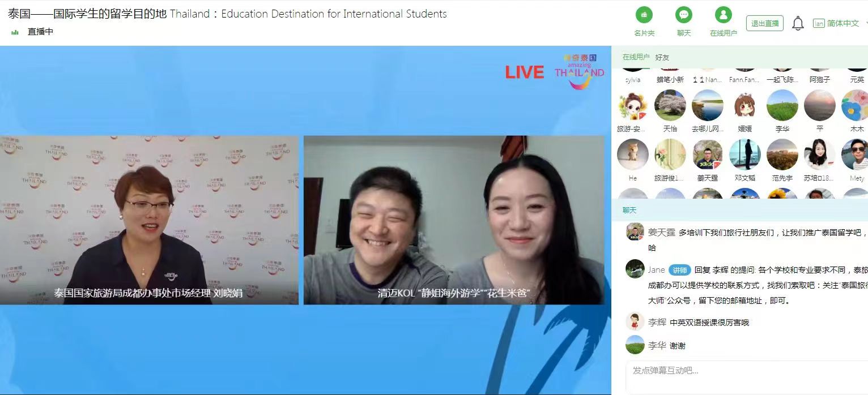This screenshot has width=868, height=395.
Task: Select user avatar Mety
Action: pyautogui.click(x=856, y=154)
